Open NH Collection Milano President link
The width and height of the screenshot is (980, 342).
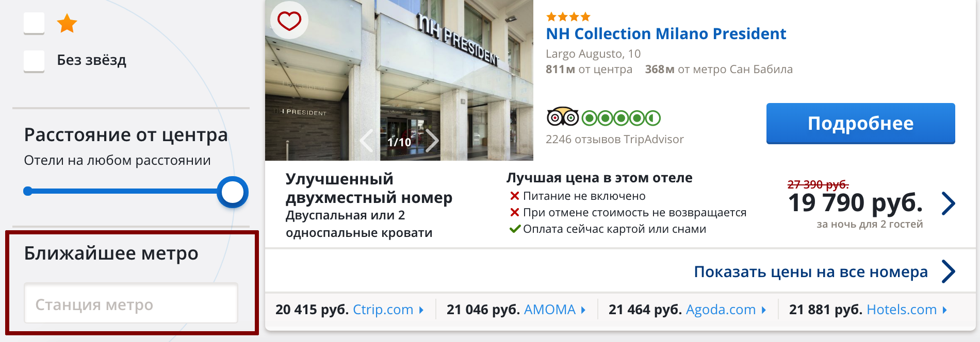point(666,34)
